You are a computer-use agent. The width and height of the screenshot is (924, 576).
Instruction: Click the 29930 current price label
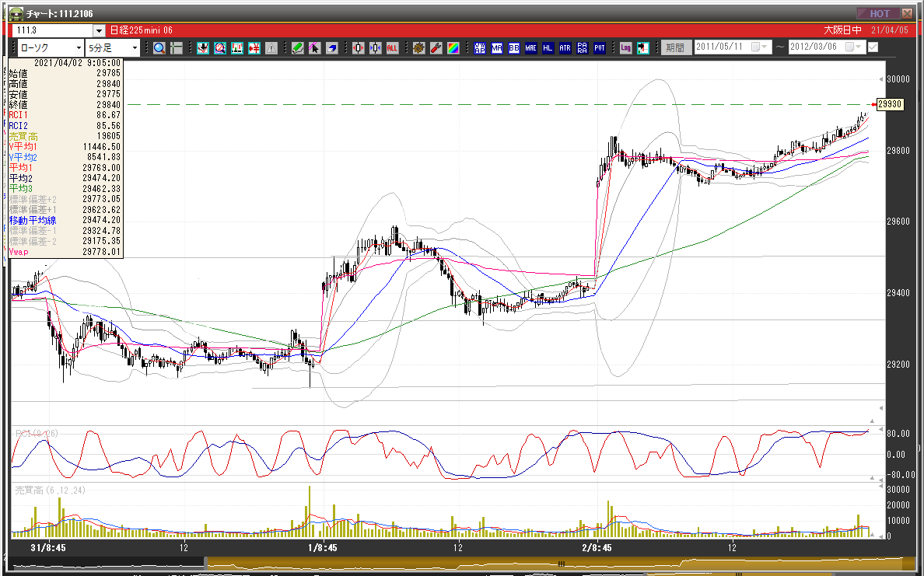coord(889,104)
